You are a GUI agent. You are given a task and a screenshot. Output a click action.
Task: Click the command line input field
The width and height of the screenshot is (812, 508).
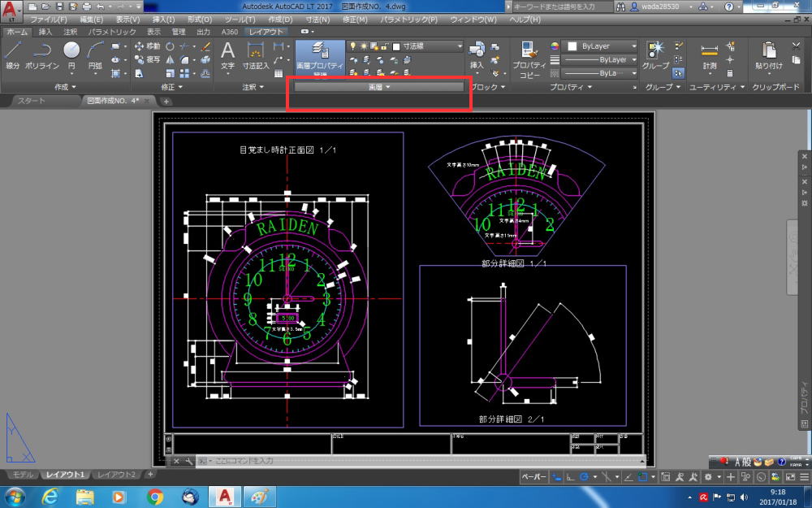[421, 461]
